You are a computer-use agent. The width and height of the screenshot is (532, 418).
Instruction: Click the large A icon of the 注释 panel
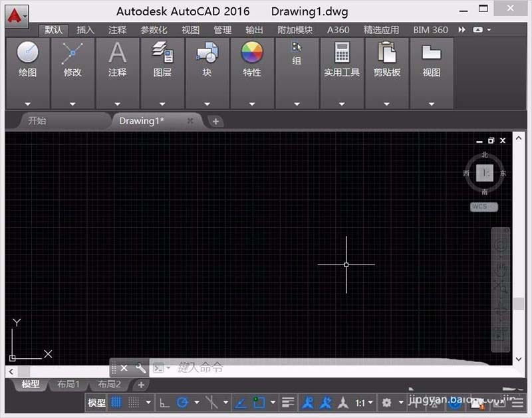118,52
